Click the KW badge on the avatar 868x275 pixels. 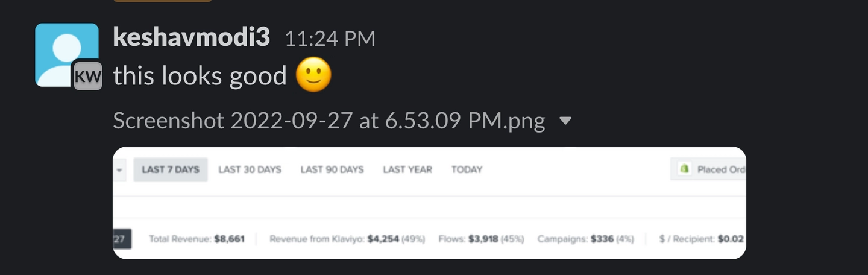coord(88,76)
